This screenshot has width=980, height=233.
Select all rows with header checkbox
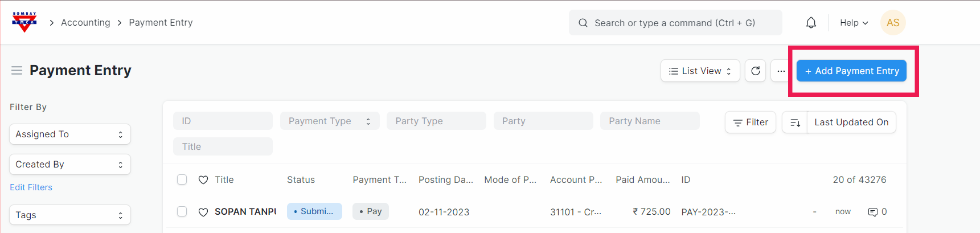coord(182,179)
